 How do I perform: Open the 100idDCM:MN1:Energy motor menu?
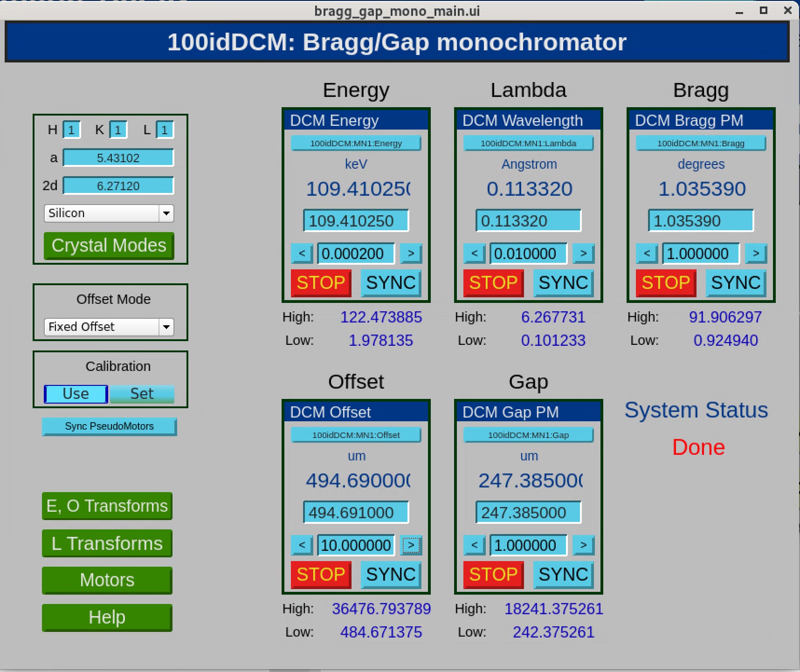tap(356, 143)
